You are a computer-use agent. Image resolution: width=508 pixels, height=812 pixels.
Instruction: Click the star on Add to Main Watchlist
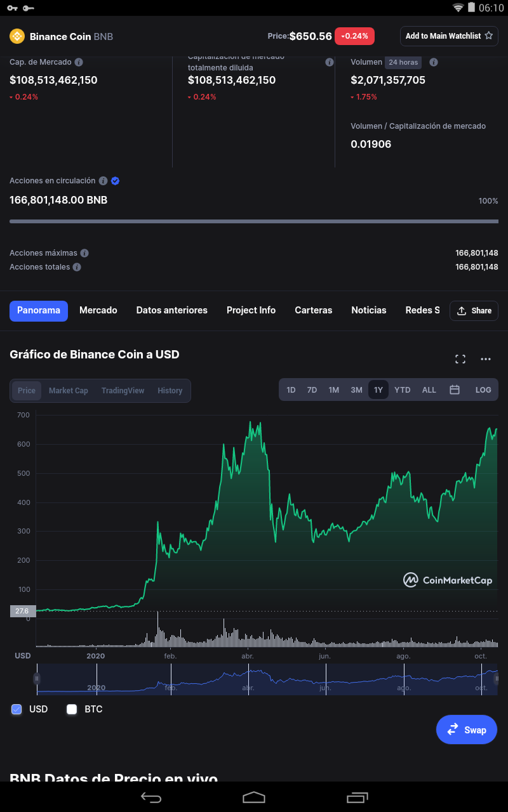click(489, 36)
